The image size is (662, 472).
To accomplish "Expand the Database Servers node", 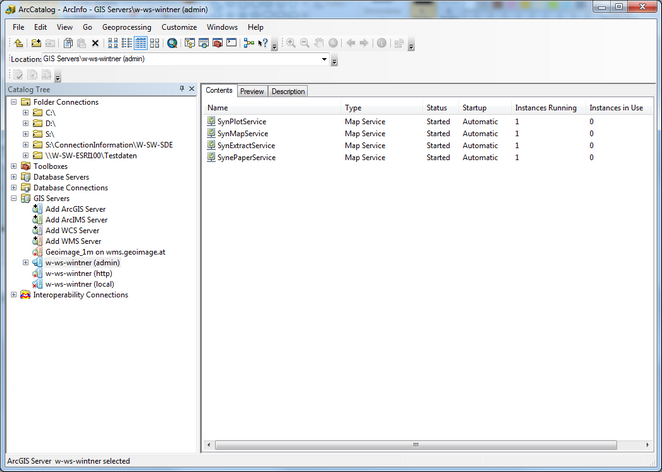I will click(14, 177).
